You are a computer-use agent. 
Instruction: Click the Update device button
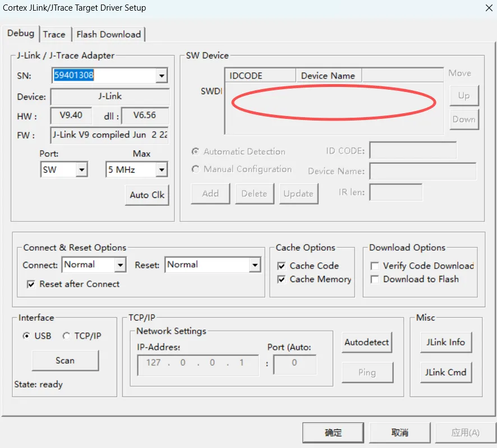tap(298, 193)
